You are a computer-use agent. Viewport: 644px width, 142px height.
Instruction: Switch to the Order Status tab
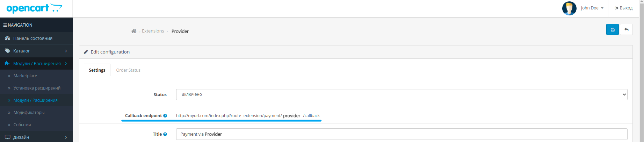[x=128, y=70]
